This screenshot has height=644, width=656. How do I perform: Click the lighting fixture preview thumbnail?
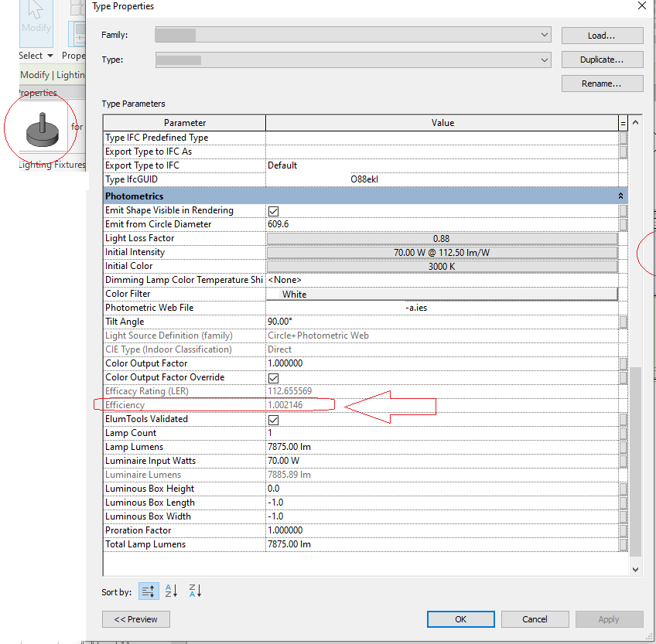(43, 130)
